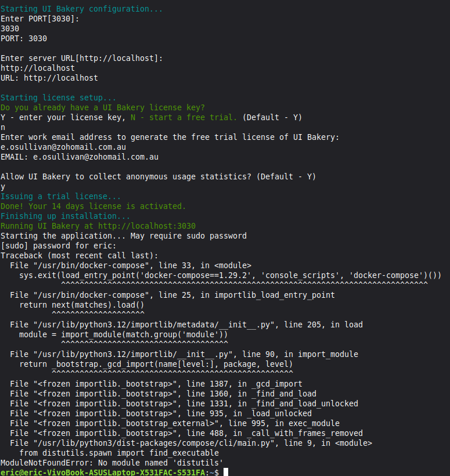Click the "URL: http://localhost" output line
450x476 pixels.
(49, 78)
